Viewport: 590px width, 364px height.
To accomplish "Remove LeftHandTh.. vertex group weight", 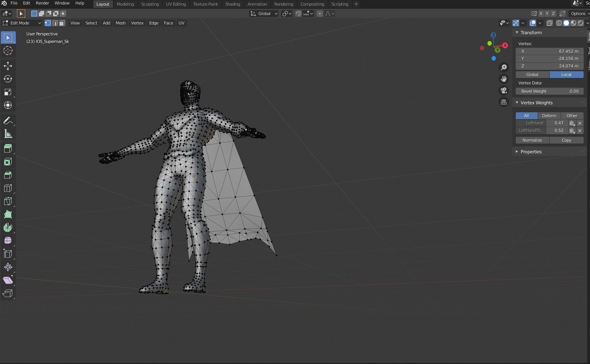I will (580, 131).
